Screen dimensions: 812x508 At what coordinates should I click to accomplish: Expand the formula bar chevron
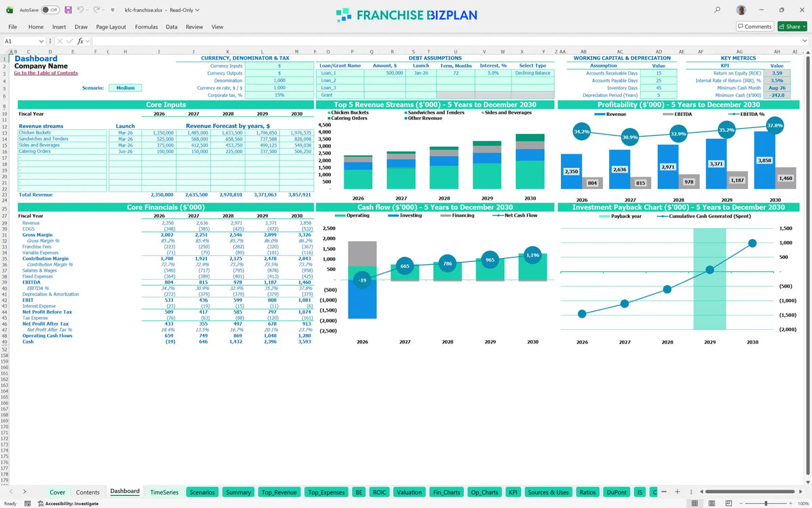[805, 41]
